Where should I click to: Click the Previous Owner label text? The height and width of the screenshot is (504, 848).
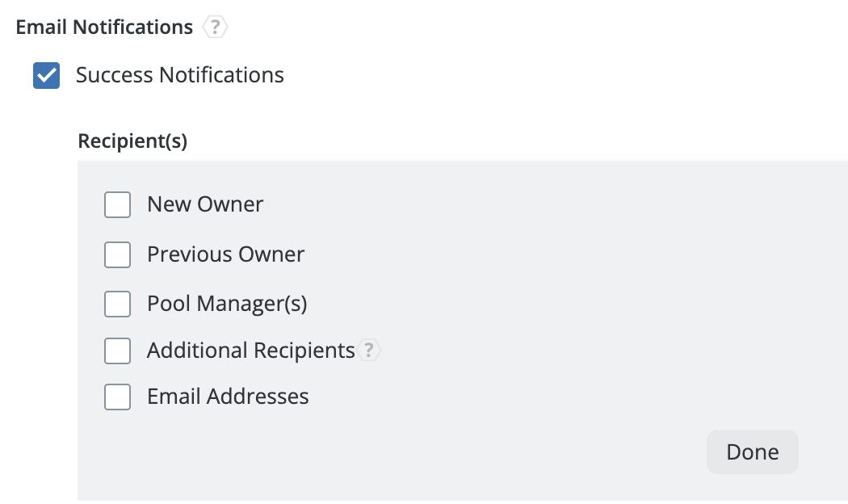(225, 254)
